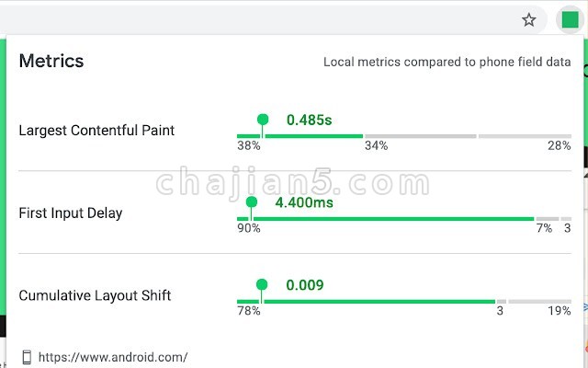Click the Cumulative Layout Shift marker dot
Image resolution: width=588 pixels, height=368 pixels.
(x=262, y=284)
